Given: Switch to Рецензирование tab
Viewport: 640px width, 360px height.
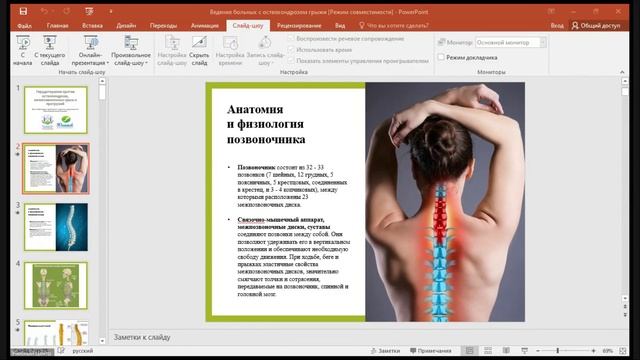Looking at the screenshot, I should pos(299,25).
